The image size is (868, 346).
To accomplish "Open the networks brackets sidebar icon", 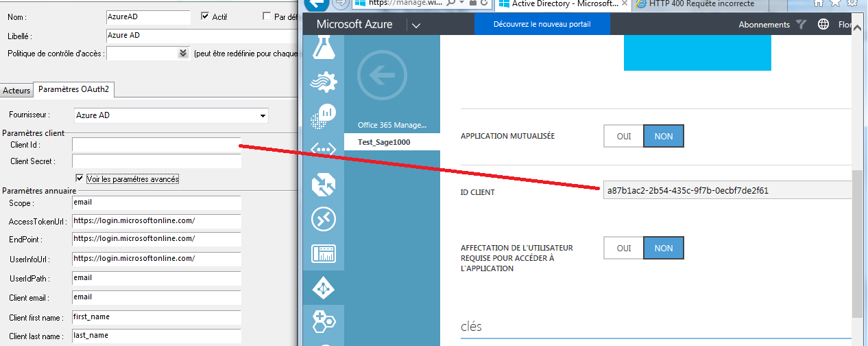I will point(323,149).
